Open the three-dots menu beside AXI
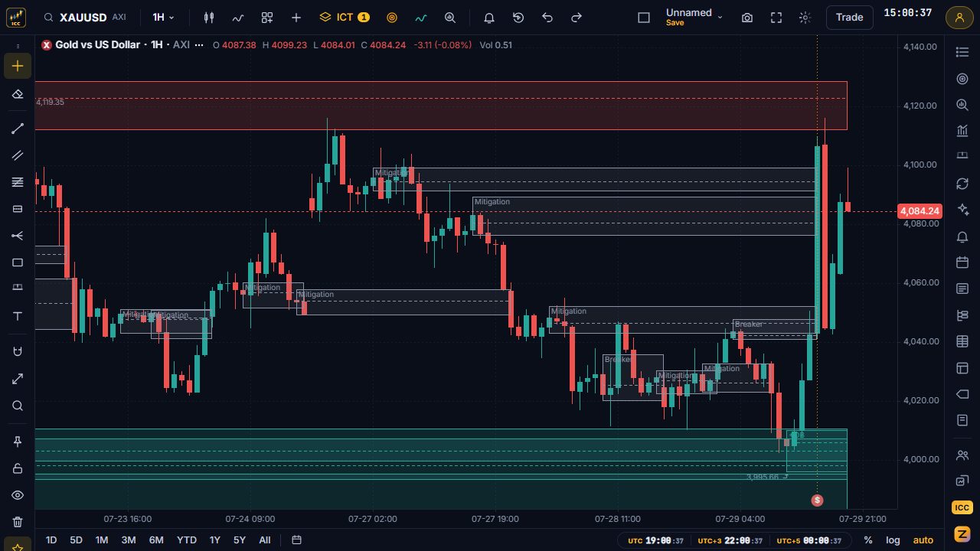This screenshot has height=551, width=980. pos(199,45)
